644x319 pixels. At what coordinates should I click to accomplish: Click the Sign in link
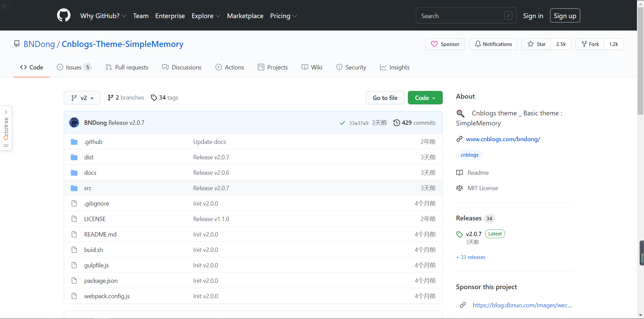click(x=533, y=16)
